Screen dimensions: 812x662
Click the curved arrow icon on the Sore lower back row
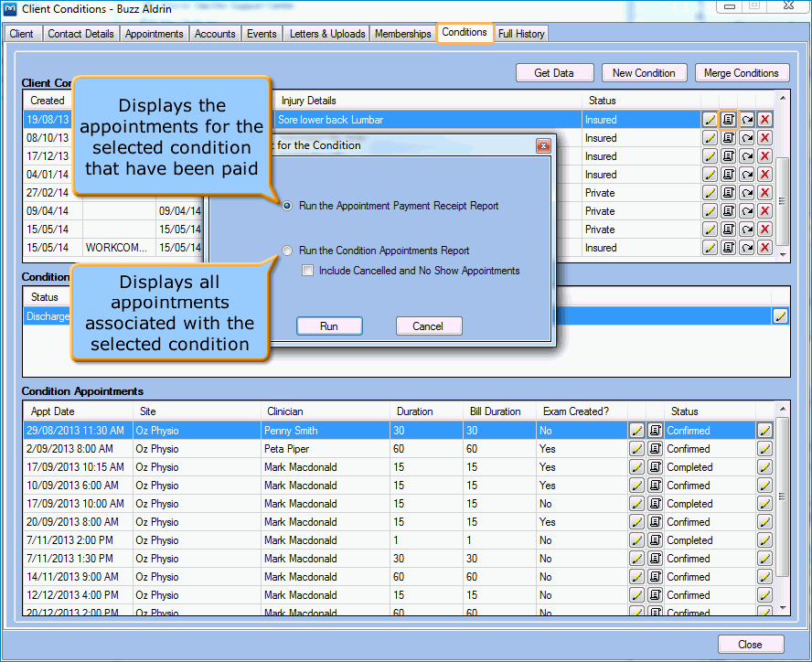coord(747,120)
